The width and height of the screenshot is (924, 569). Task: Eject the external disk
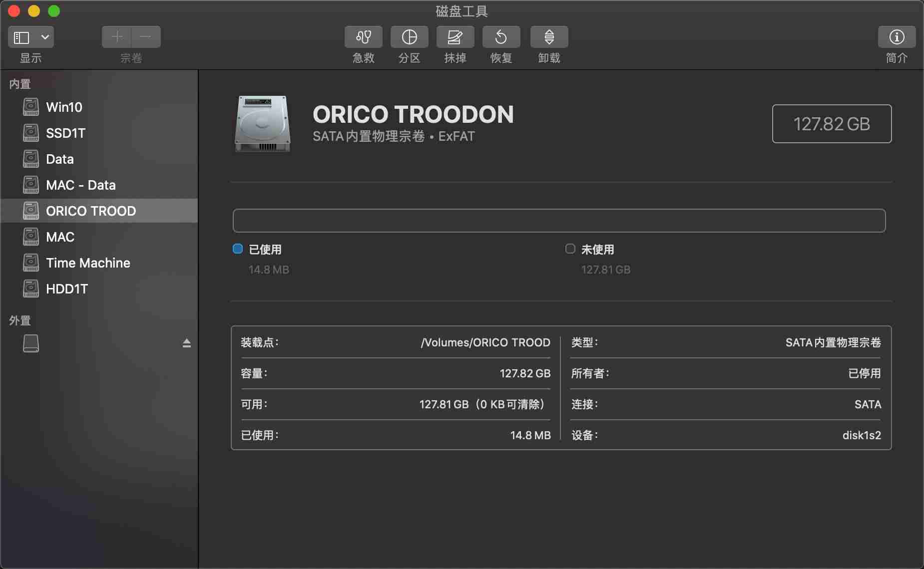tap(186, 343)
